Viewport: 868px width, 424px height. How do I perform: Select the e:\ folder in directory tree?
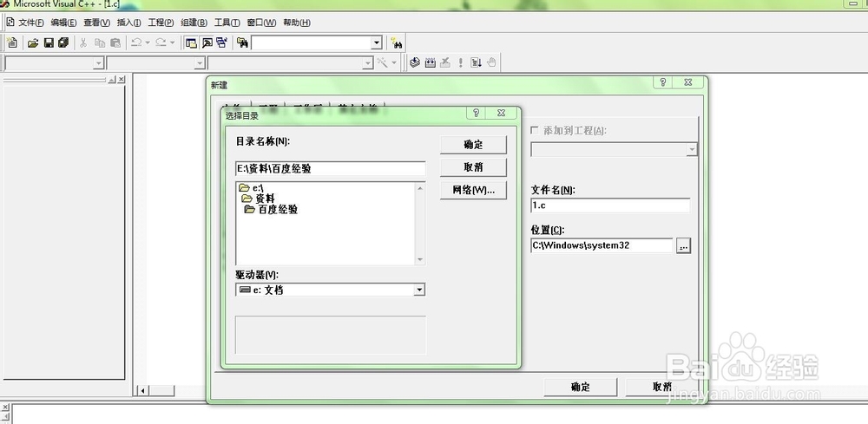pos(253,188)
